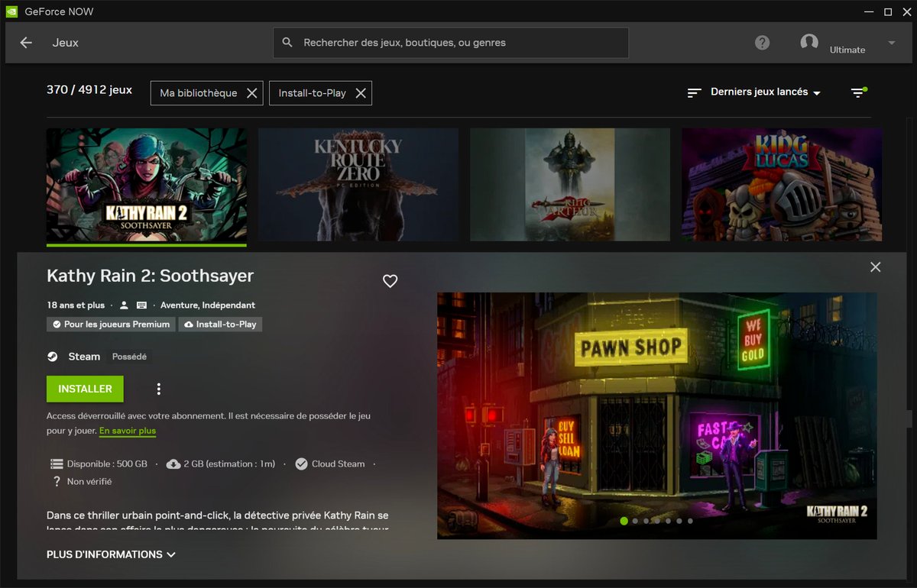Remove the Ma bibliothèque filter chip
This screenshot has height=588, width=917.
tap(252, 92)
